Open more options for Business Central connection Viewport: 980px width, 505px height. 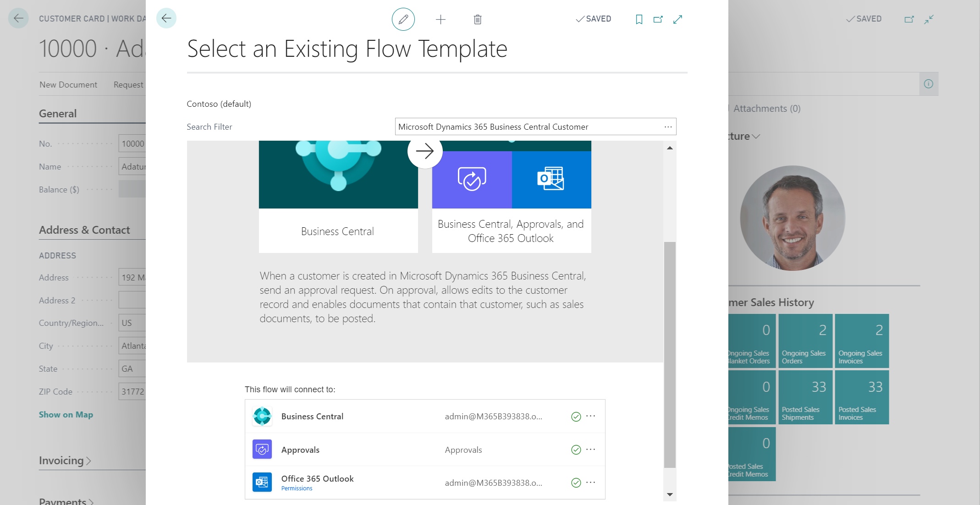(591, 416)
